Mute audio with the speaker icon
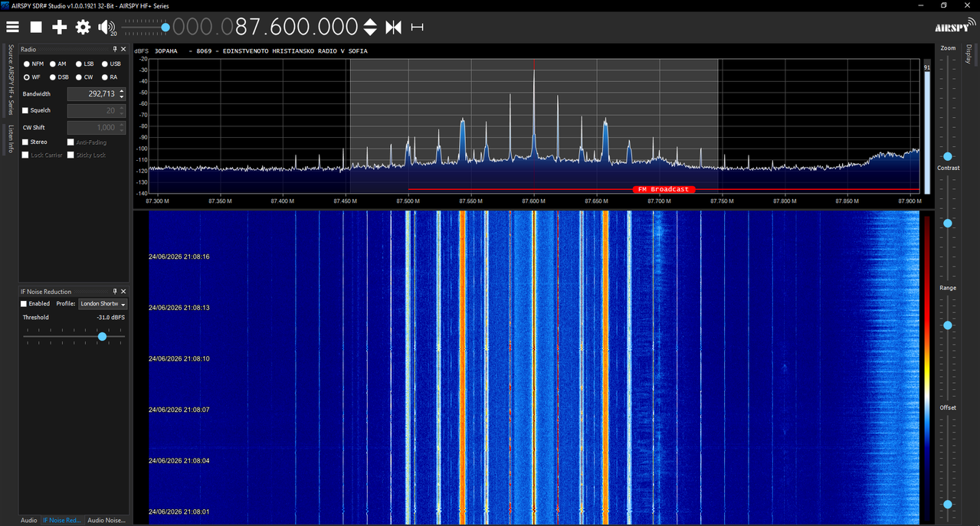Viewport: 980px width, 526px height. click(106, 28)
